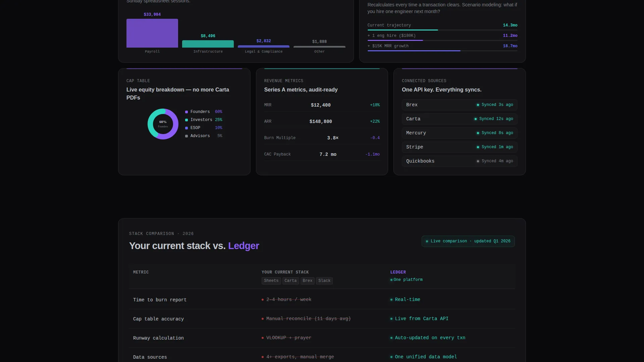The height and width of the screenshot is (362, 644).
Task: Select the 14.3mo runway value
Action: point(510,25)
